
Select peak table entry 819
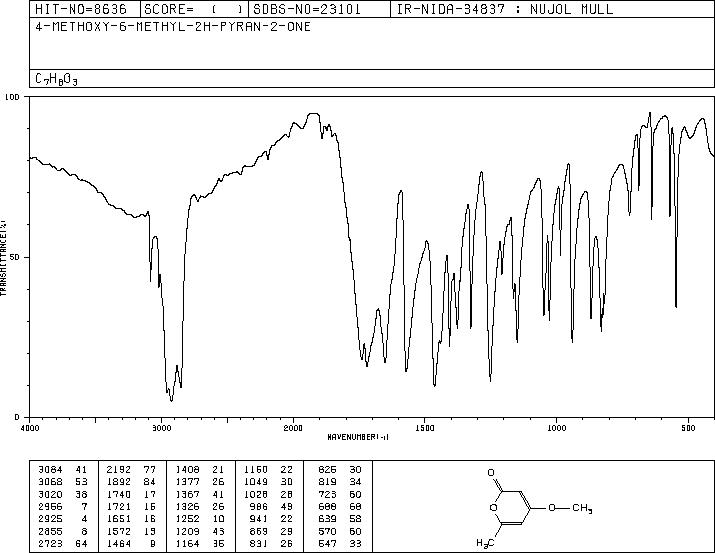tap(327, 482)
